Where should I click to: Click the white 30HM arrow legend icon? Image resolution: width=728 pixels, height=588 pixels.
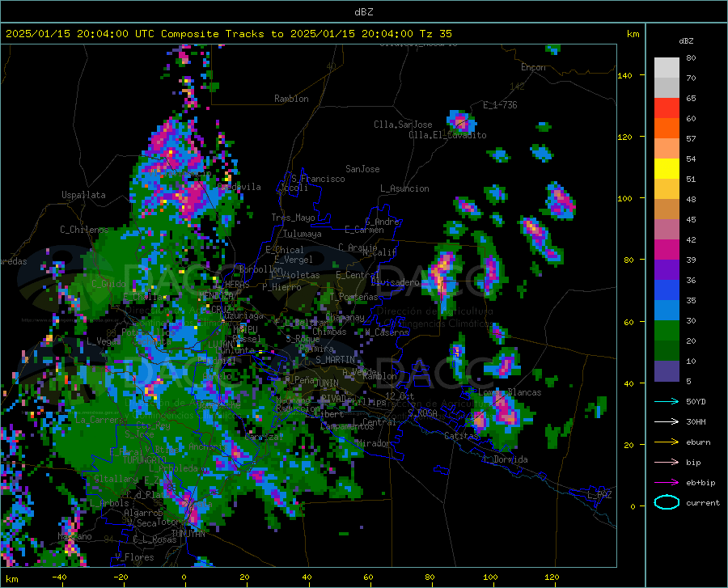click(x=667, y=422)
